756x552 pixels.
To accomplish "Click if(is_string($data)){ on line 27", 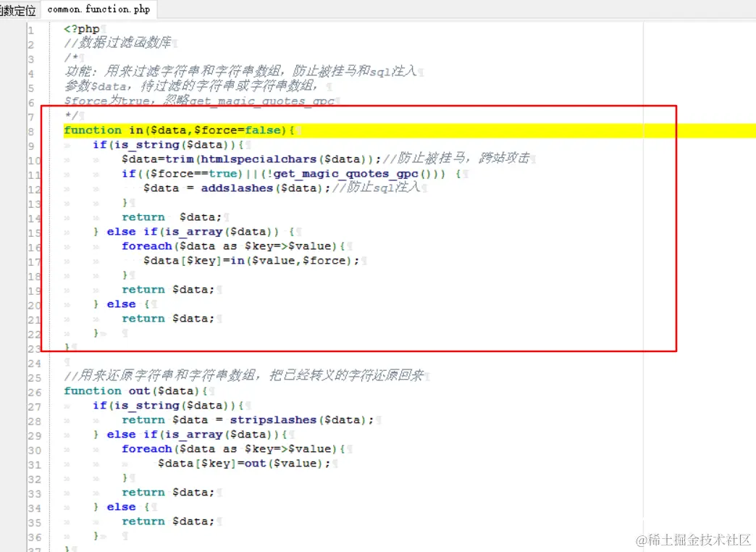I will point(168,406).
